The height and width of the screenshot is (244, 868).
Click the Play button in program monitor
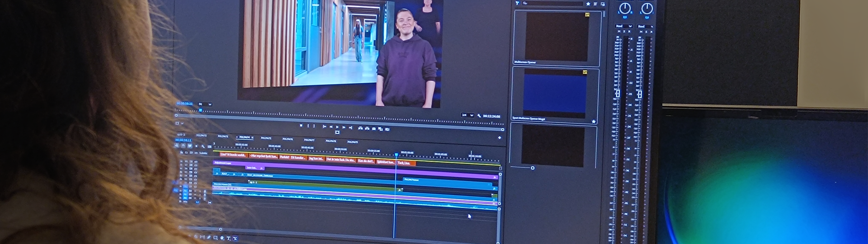[337, 127]
